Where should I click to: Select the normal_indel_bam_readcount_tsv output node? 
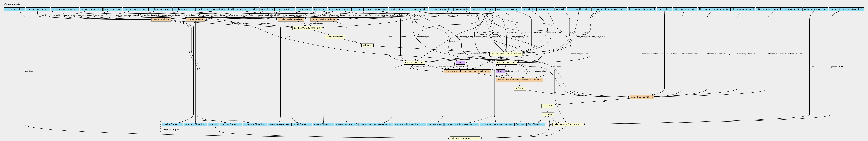click(x=462, y=124)
